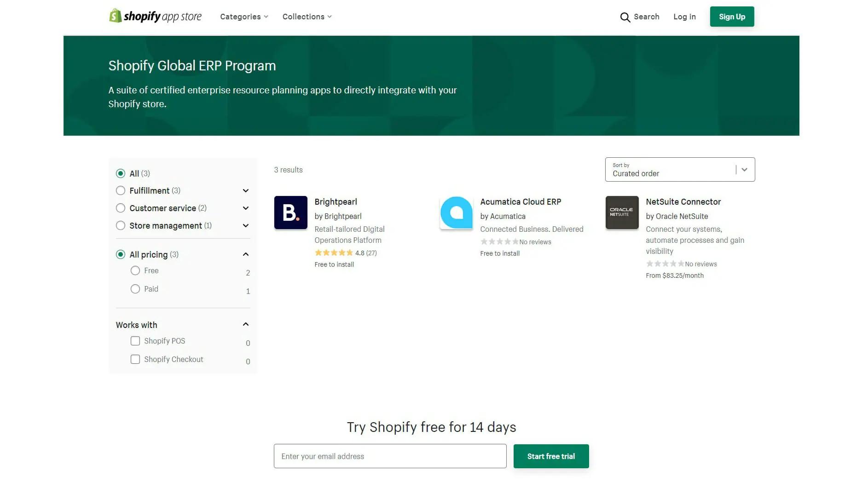Open the Categories menu
The image size is (868, 488).
pos(244,17)
